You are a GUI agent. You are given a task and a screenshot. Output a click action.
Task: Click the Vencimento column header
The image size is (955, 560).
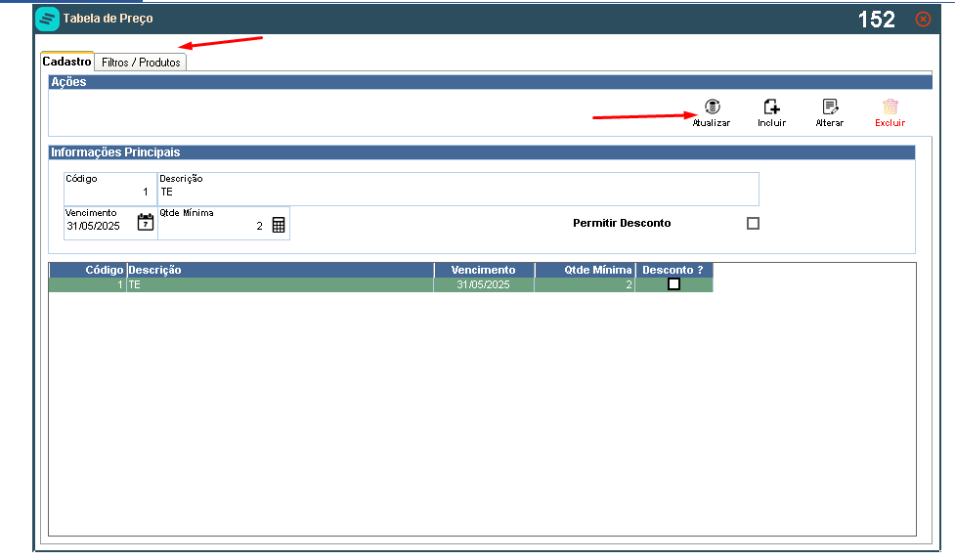(x=484, y=270)
